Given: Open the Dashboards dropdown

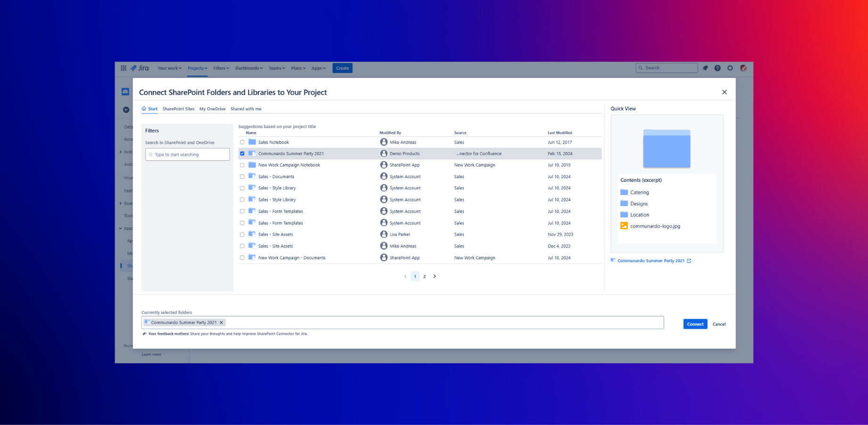Looking at the screenshot, I should pos(249,68).
